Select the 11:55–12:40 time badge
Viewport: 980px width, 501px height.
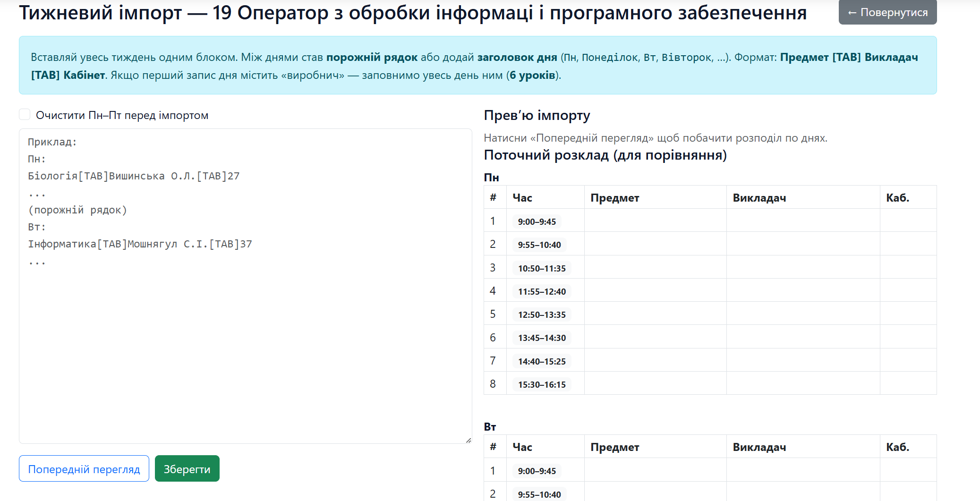tap(541, 291)
